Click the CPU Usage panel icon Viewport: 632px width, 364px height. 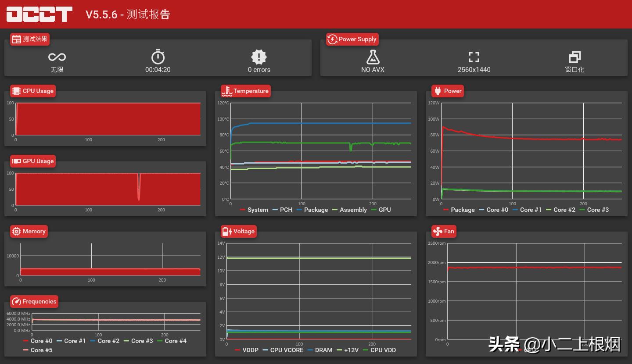point(16,91)
